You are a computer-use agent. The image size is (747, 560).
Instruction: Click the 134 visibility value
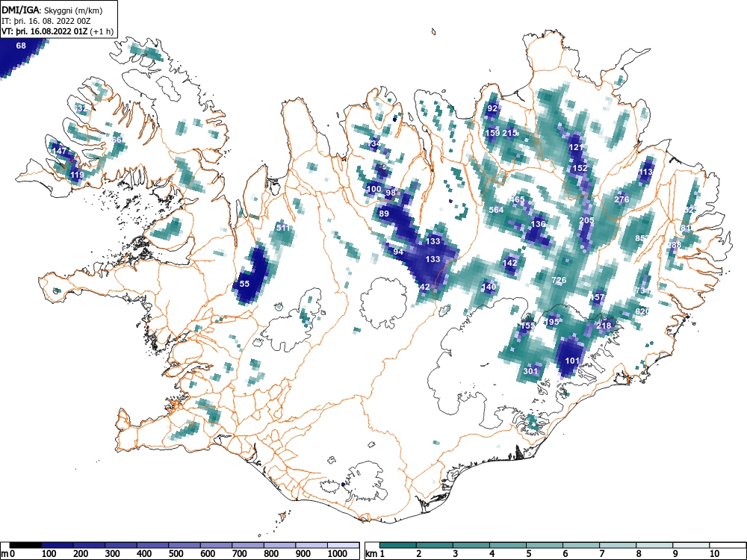pyautogui.click(x=374, y=143)
